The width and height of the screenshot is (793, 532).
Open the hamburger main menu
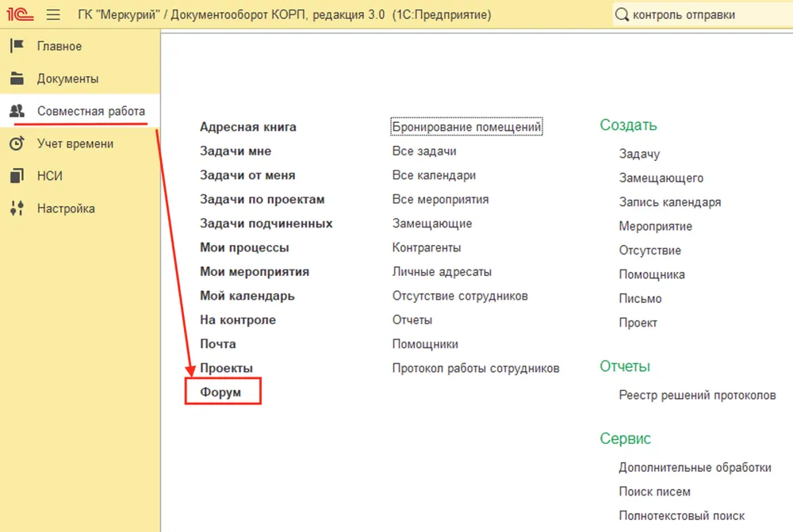click(53, 14)
